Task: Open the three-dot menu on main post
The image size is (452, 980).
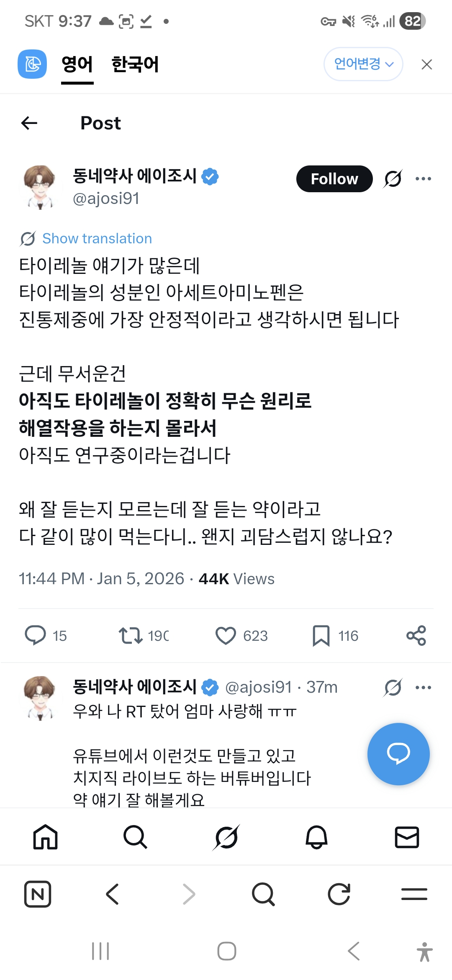Action: click(423, 179)
